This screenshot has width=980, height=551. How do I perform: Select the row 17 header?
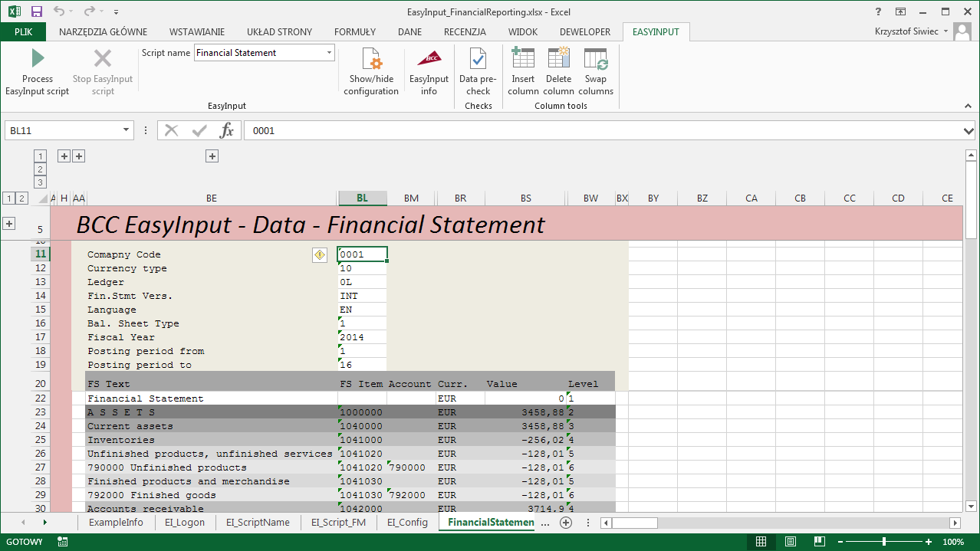(41, 337)
